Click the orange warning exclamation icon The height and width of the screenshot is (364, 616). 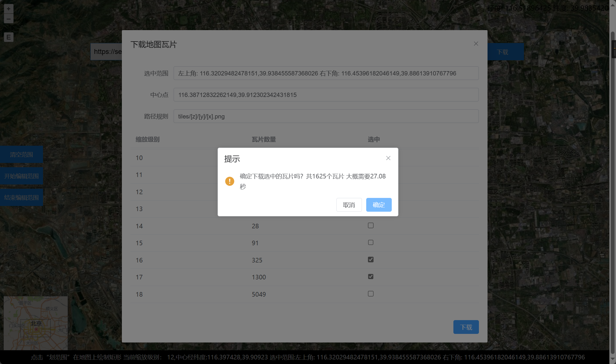pos(230,181)
